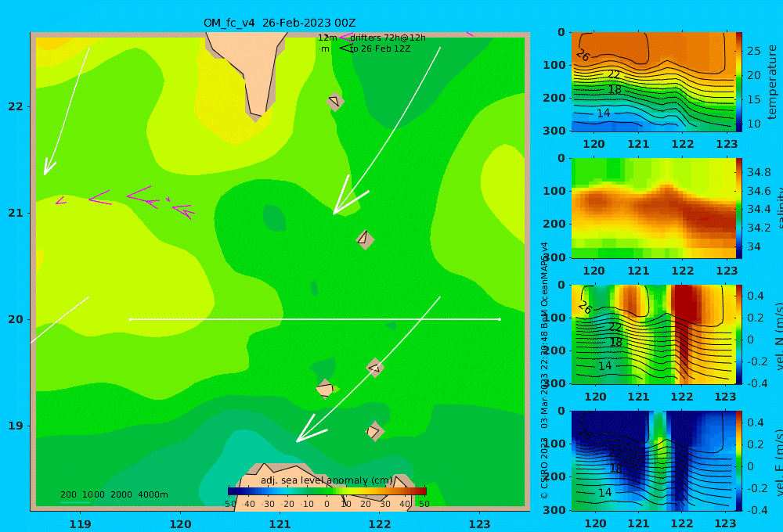
Task: Click the sea level anomaly color bar
Action: (327, 491)
